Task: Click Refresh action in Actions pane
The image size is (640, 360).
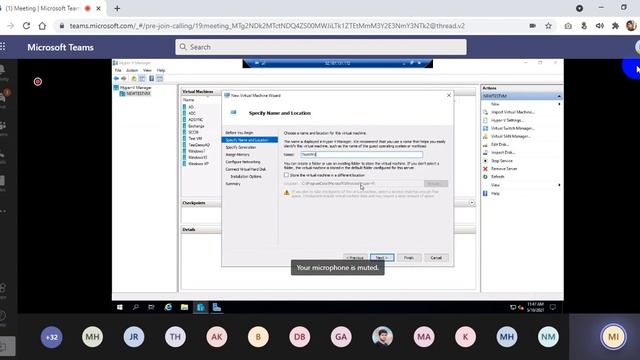Action: pos(498,176)
